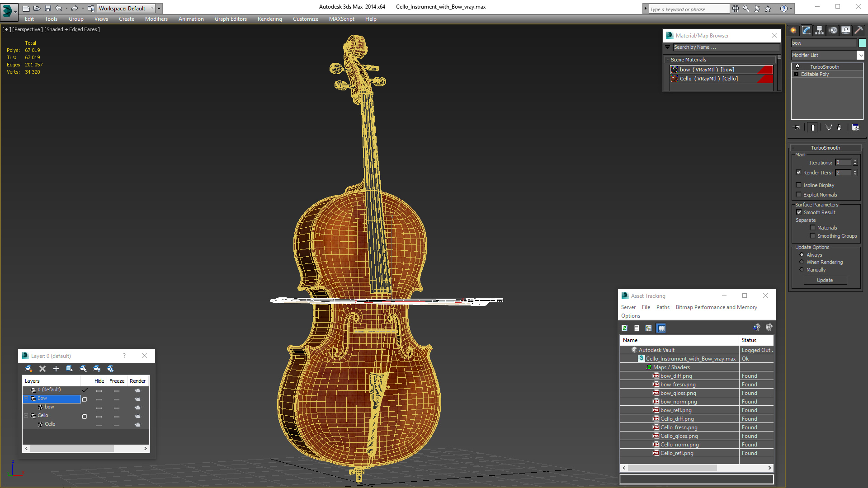This screenshot has width=868, height=488.
Task: Switch to the Utilities hammer panel
Action: 859,30
